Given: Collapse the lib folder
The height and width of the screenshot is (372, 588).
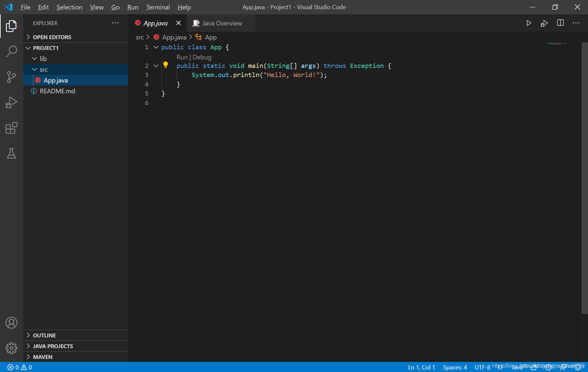Looking at the screenshot, I should click(76, 59).
